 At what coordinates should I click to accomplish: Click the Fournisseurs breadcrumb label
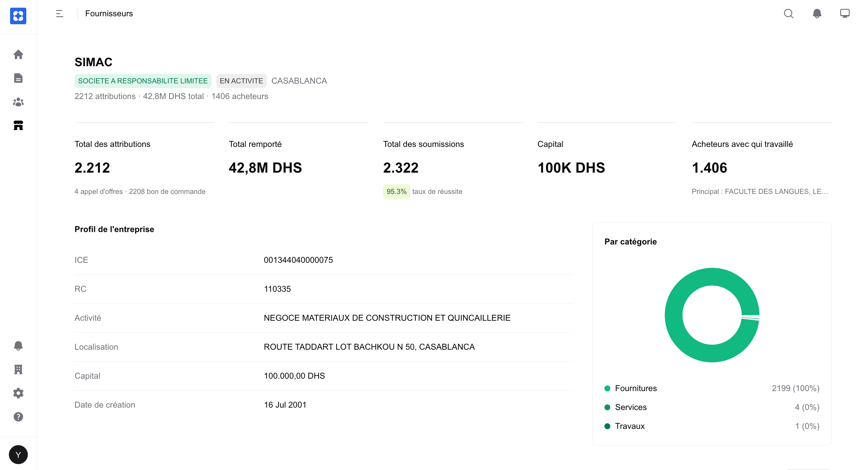[109, 14]
